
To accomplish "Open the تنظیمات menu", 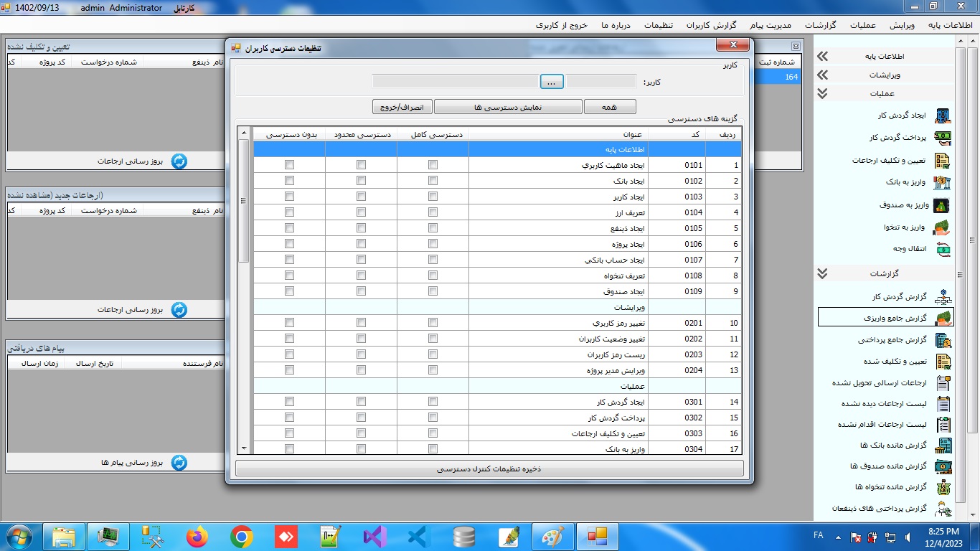I will coord(658,25).
